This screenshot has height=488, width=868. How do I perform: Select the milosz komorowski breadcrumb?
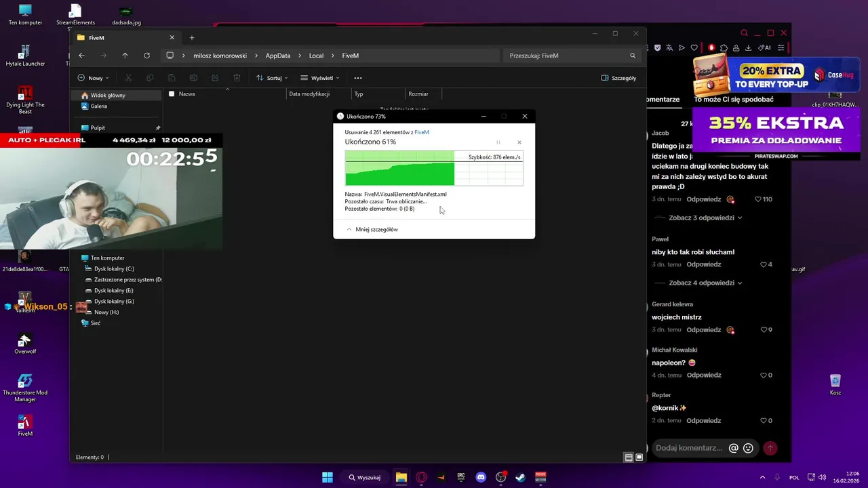(x=220, y=56)
